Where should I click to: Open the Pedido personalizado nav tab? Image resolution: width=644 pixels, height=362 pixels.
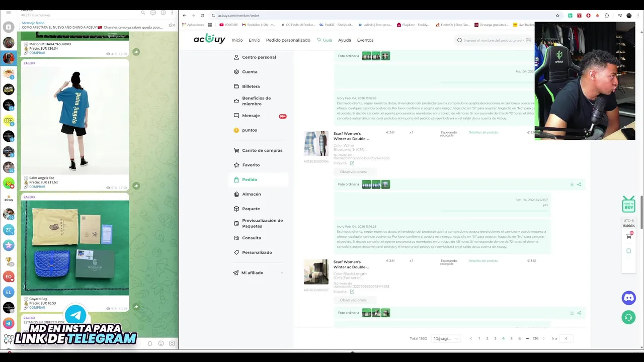pos(288,40)
